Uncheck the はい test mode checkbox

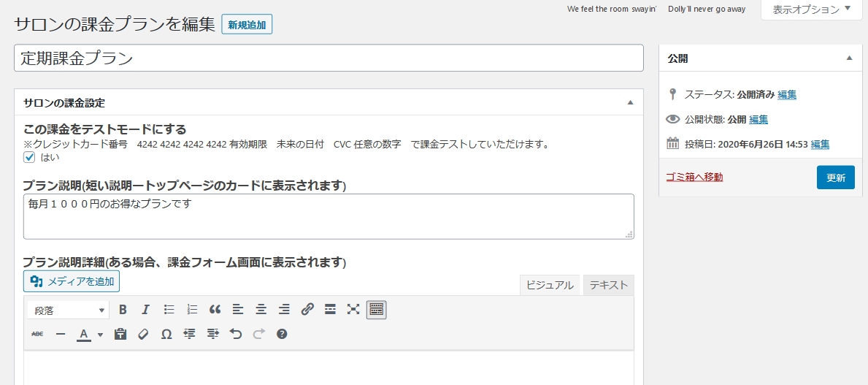(29, 158)
